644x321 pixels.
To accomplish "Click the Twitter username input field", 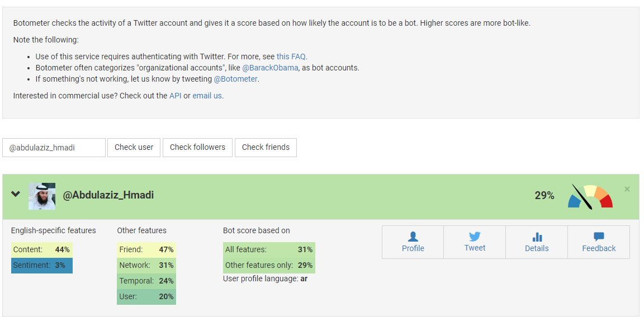I will coord(54,148).
